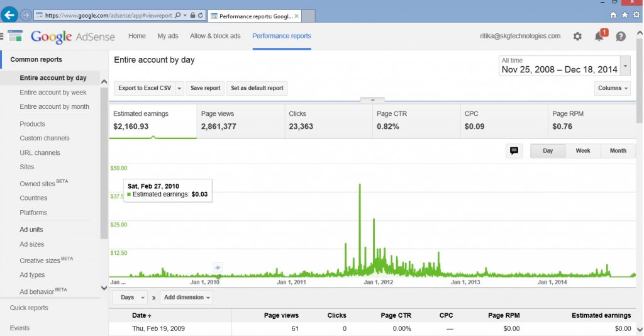Click the Google AdSense logo
The width and height of the screenshot is (644, 336).
(x=73, y=36)
